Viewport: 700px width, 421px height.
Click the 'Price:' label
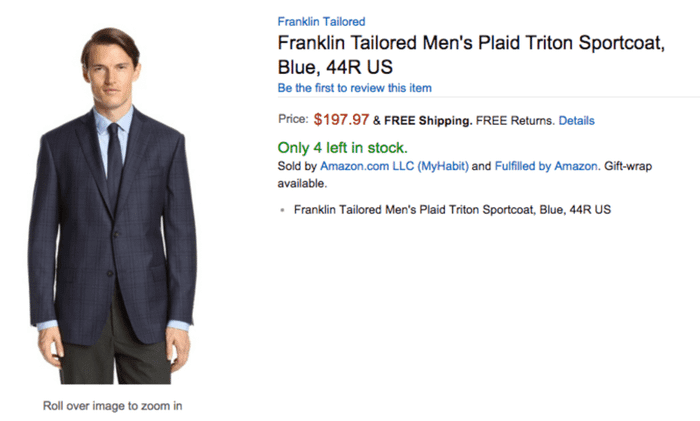point(293,119)
